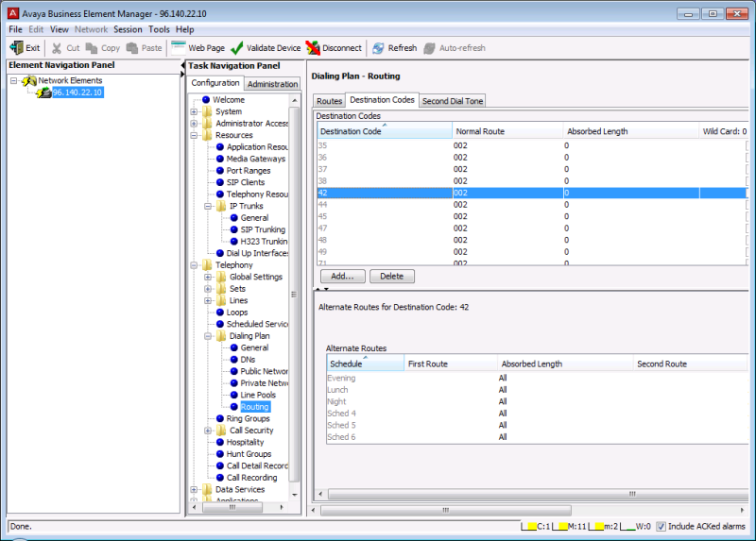Collapse the Dialing Plan folder node

coord(208,336)
